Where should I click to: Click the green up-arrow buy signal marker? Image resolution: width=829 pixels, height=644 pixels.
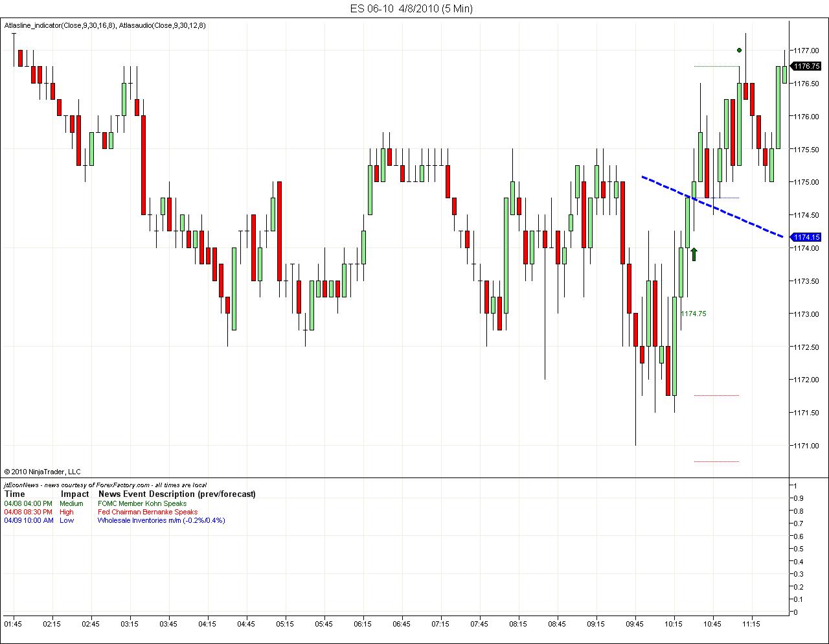[x=694, y=254]
